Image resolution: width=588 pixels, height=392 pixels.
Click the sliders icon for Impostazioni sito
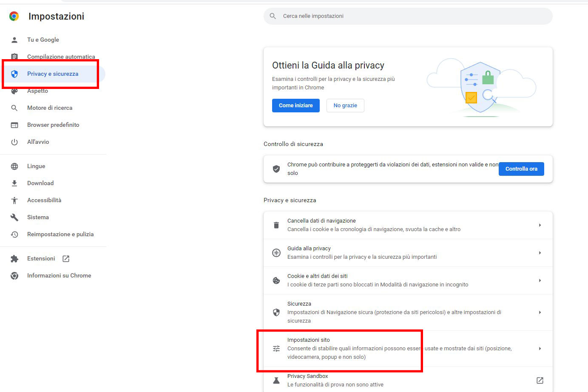click(x=276, y=349)
